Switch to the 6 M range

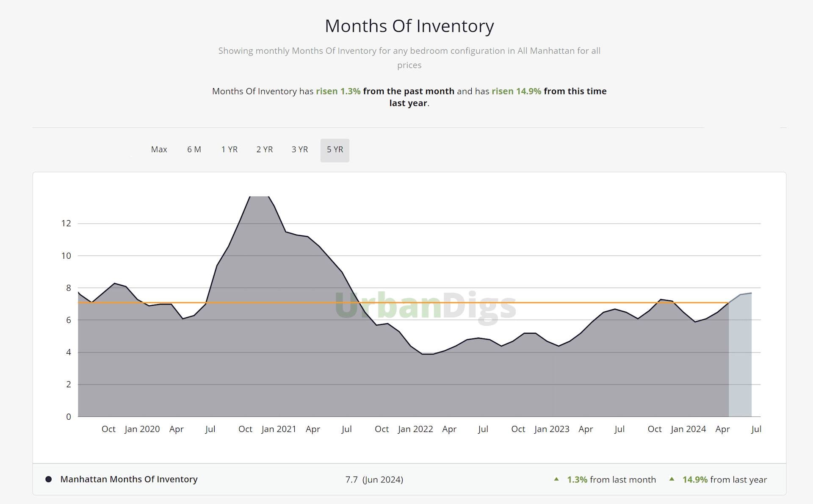(194, 150)
